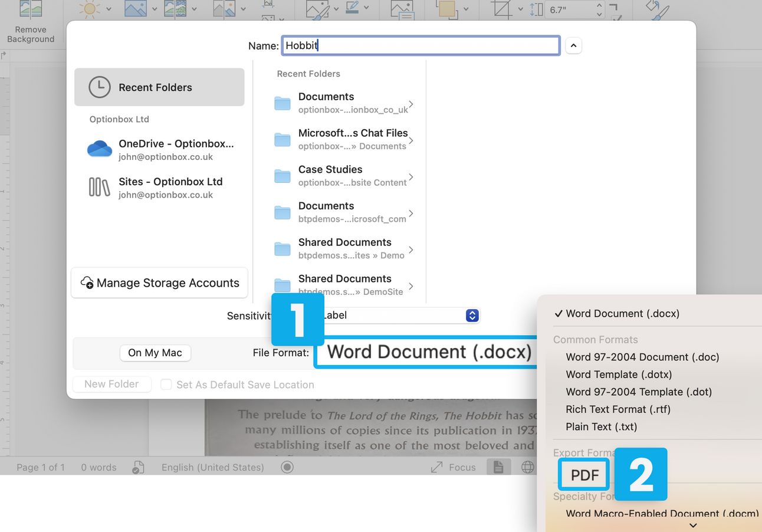This screenshot has width=762, height=532.
Task: Click the Crop tool icon
Action: (x=503, y=9)
